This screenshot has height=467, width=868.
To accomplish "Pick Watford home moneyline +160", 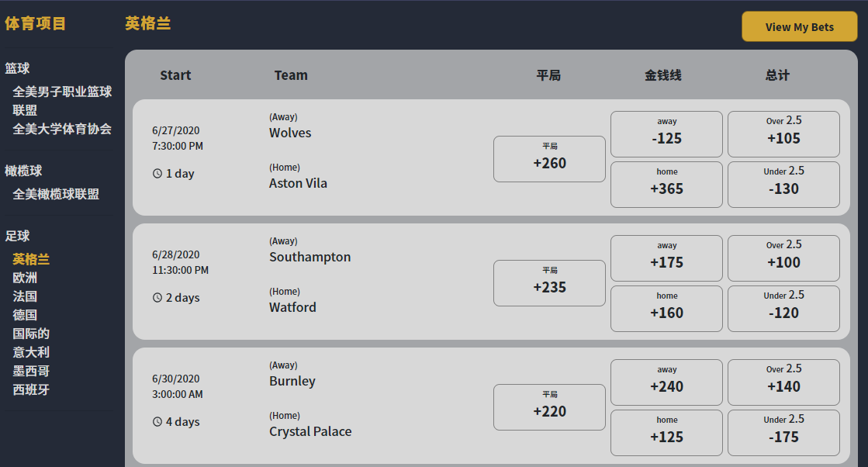I will tap(666, 309).
